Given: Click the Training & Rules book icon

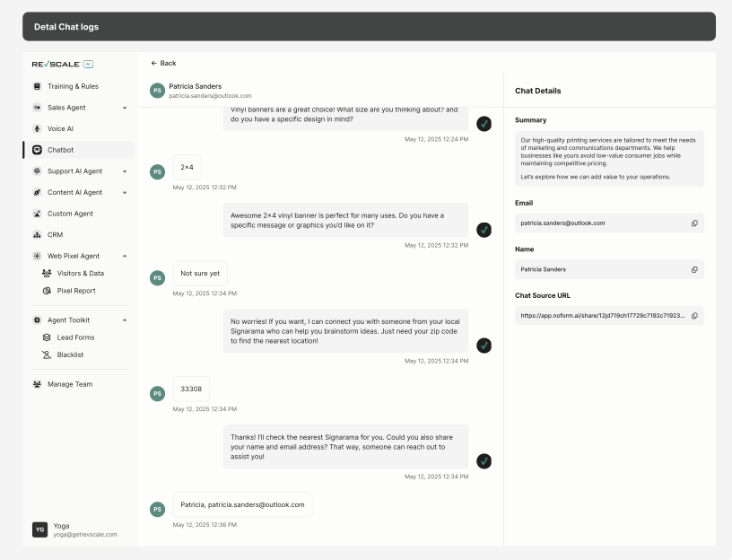Looking at the screenshot, I should (38, 86).
